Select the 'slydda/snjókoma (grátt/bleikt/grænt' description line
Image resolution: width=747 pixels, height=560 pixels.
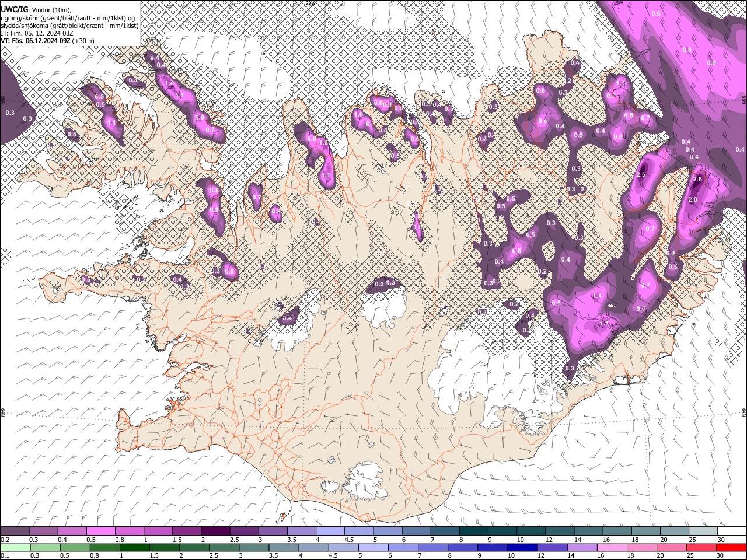[70, 26]
